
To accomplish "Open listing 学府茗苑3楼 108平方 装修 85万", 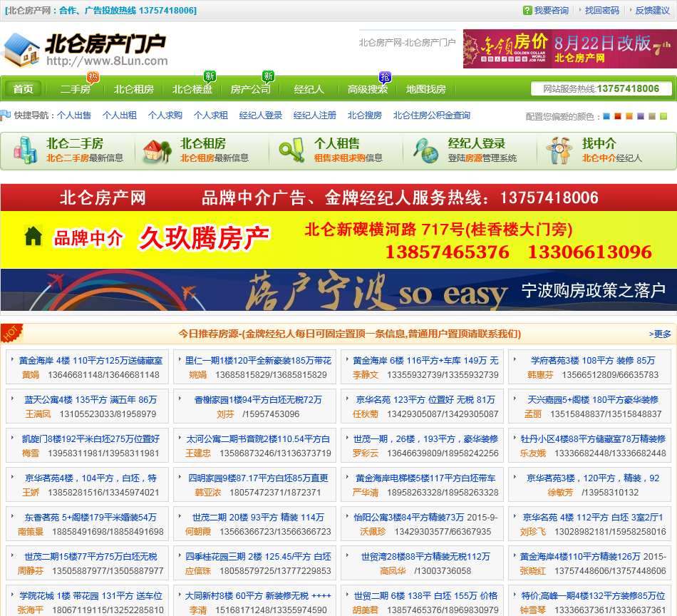I will pyautogui.click(x=593, y=360).
